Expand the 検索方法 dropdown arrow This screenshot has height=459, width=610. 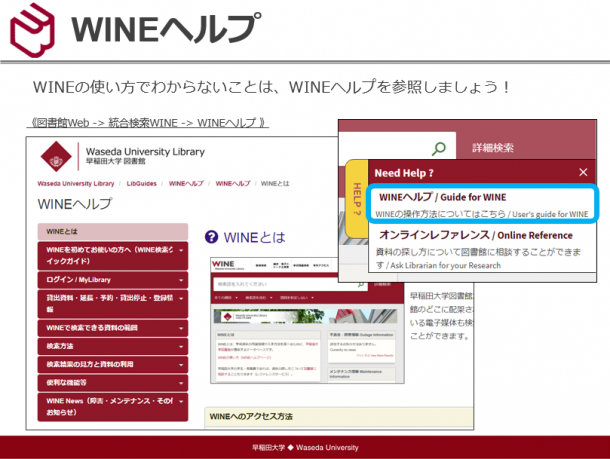[x=181, y=347]
